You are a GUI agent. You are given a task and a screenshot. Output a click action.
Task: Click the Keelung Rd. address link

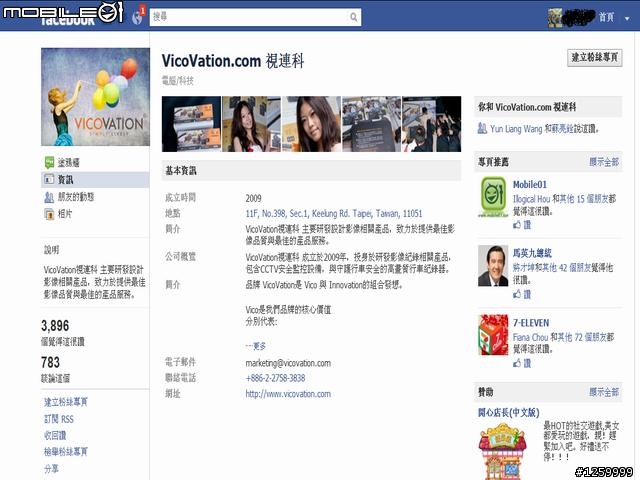click(333, 213)
